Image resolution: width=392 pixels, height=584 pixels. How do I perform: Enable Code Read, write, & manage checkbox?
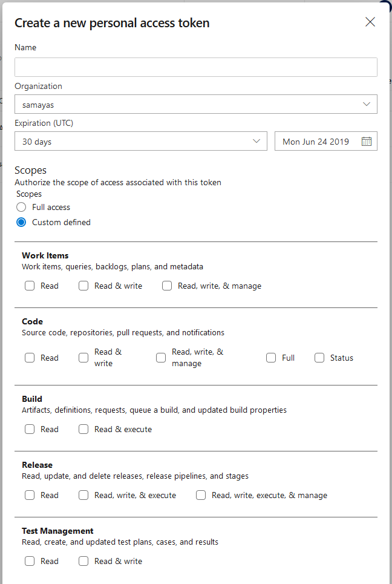point(161,358)
